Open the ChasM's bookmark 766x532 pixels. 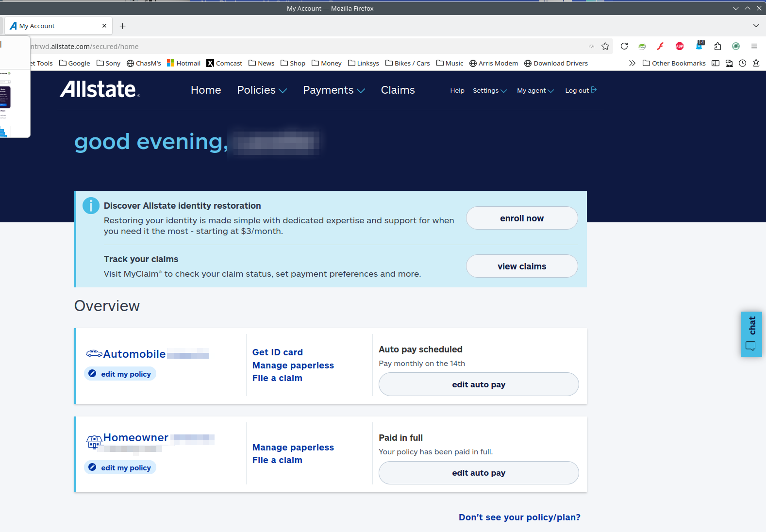(144, 63)
